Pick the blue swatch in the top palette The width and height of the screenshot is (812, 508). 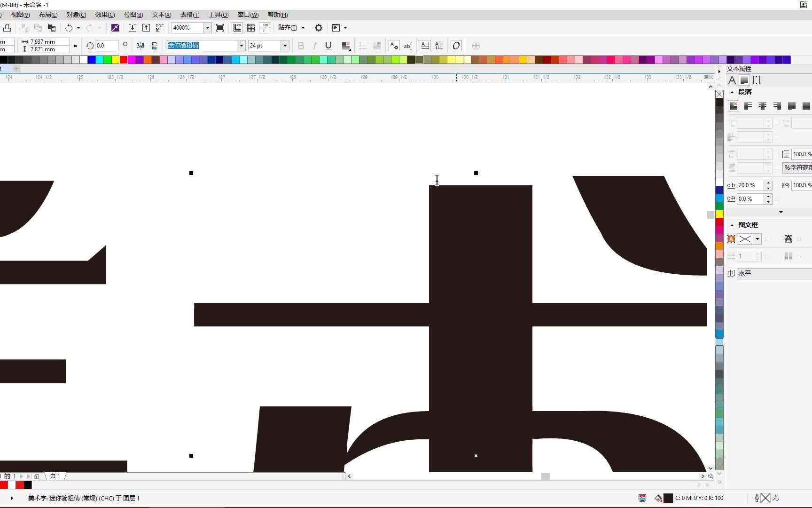(x=92, y=60)
